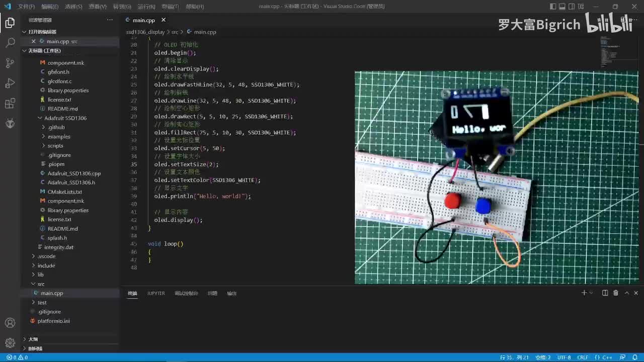Close the main.cpp editor tab

pyautogui.click(x=164, y=20)
